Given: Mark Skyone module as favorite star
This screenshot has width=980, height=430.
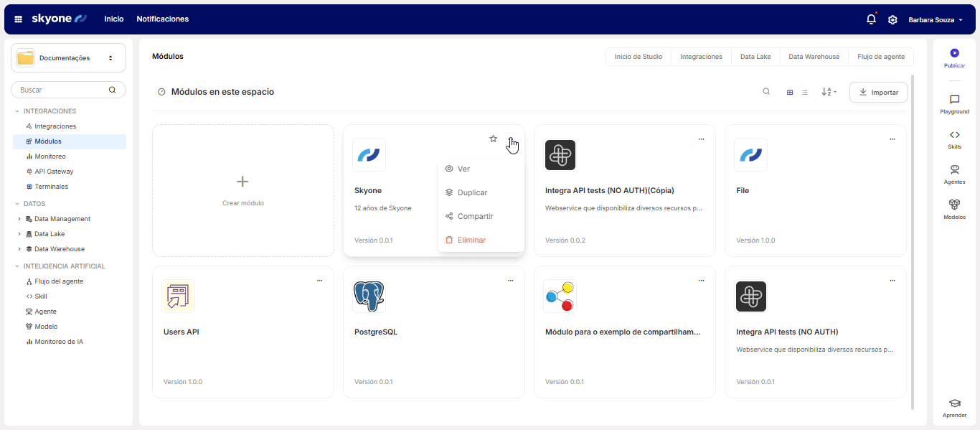Looking at the screenshot, I should [493, 139].
